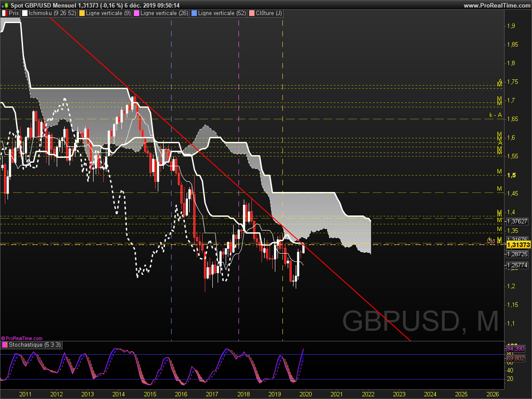Click the magenta Ligne verticale (26) swatch
Screen dimensions: 532x399
pyautogui.click(x=137, y=13)
